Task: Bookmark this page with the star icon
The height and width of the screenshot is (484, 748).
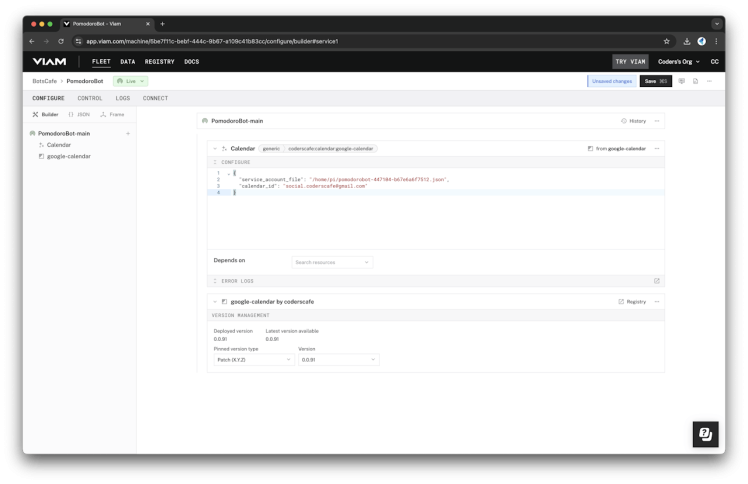Action: (x=667, y=41)
